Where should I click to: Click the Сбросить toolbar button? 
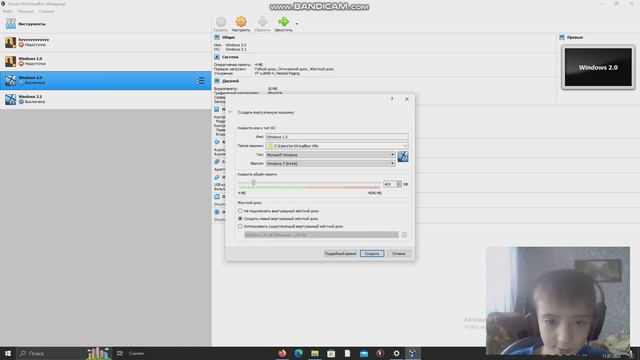point(262,24)
